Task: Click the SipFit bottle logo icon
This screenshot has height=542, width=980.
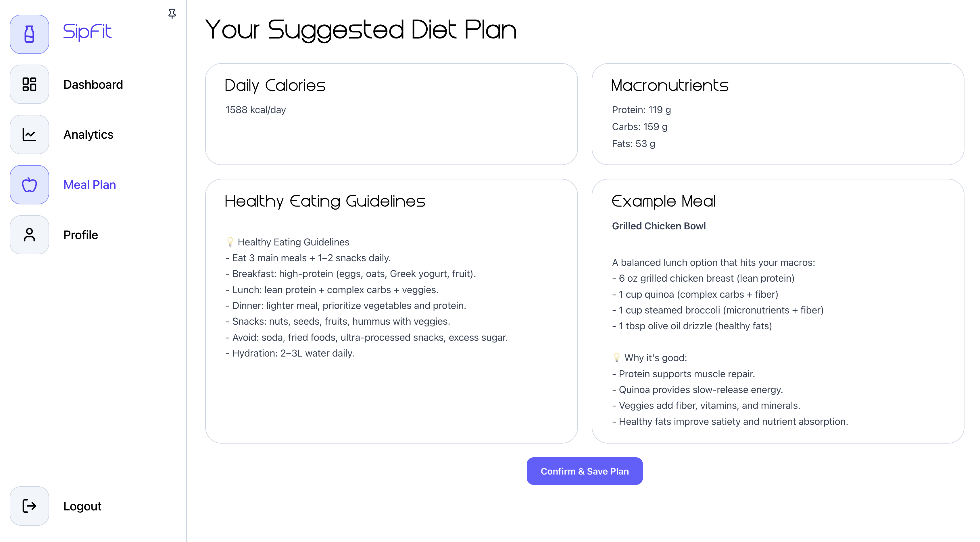Action: (29, 34)
